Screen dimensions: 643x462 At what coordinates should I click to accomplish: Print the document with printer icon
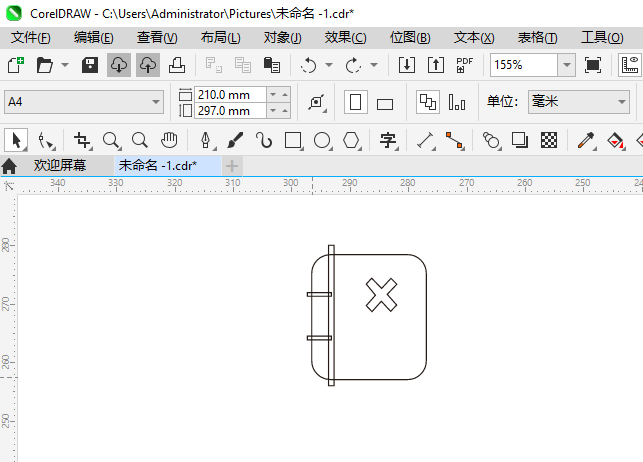[x=177, y=65]
